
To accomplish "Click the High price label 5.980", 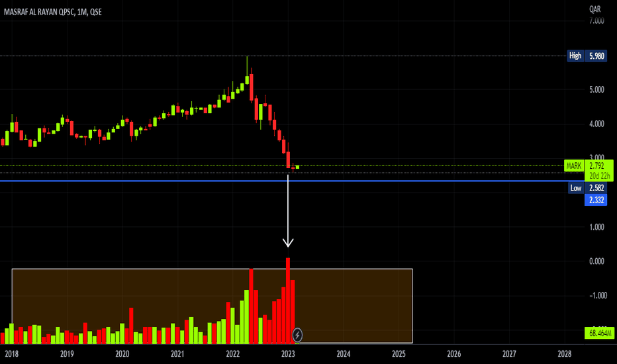I will tap(596, 56).
